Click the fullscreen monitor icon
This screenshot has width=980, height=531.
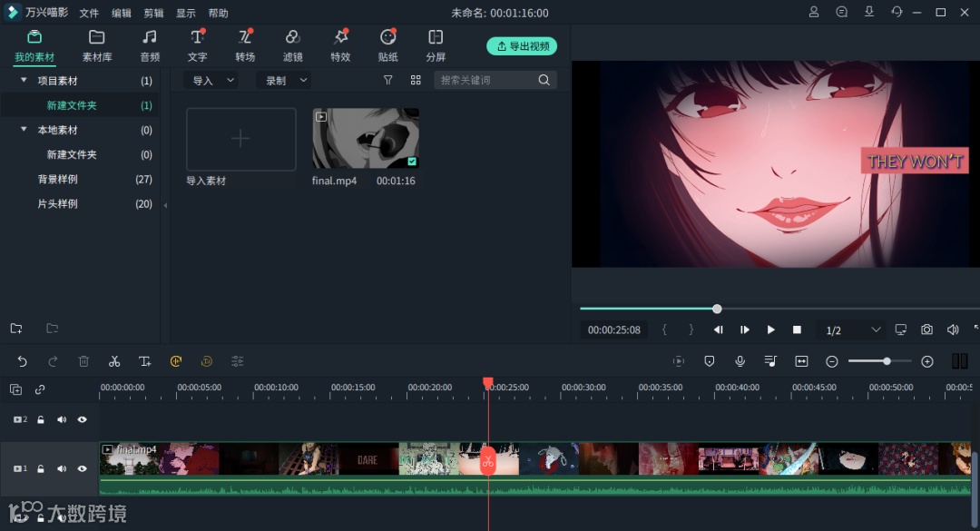coord(901,329)
